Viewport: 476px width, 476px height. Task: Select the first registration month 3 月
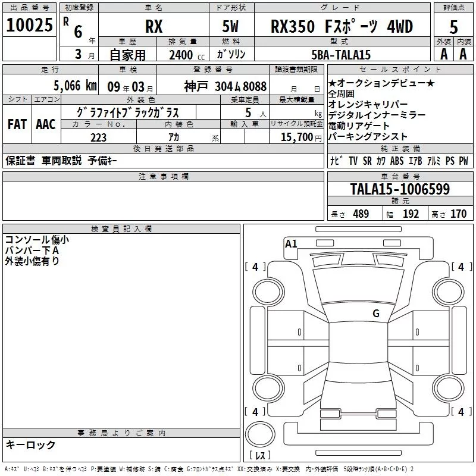84,55
